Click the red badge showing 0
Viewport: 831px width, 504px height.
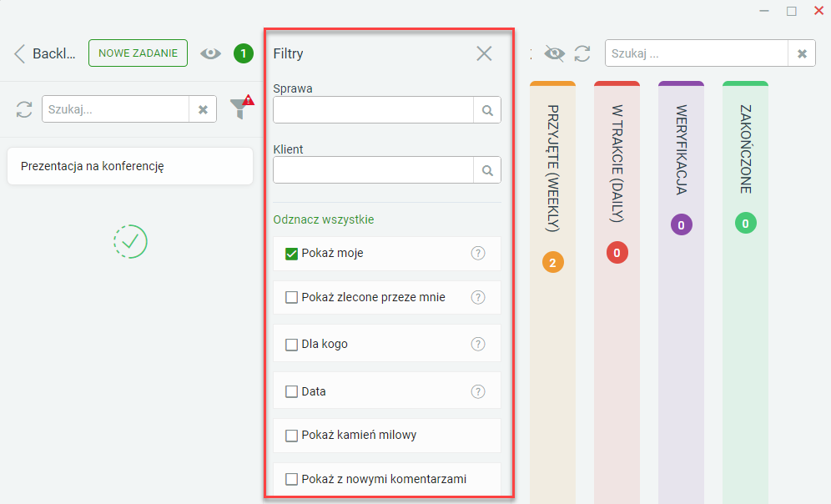tap(617, 253)
